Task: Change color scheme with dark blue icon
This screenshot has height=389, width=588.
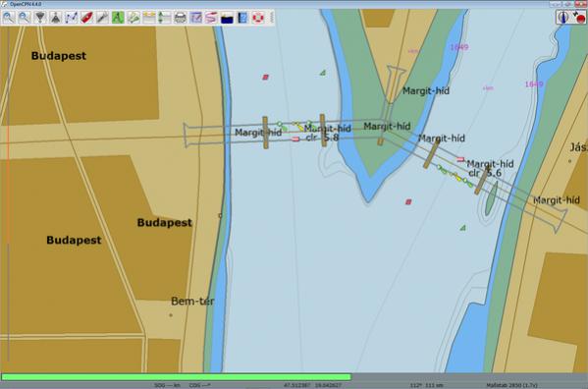Action: (227, 18)
